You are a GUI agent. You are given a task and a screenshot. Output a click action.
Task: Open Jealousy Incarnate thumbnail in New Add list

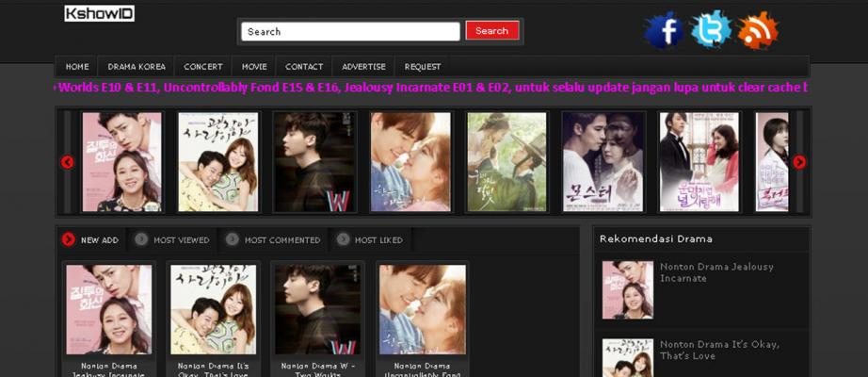point(109,309)
